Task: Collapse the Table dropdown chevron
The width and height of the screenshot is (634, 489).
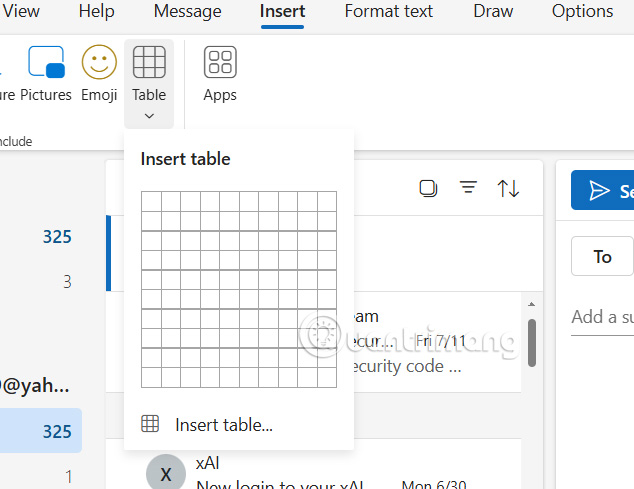Action: pos(149,116)
